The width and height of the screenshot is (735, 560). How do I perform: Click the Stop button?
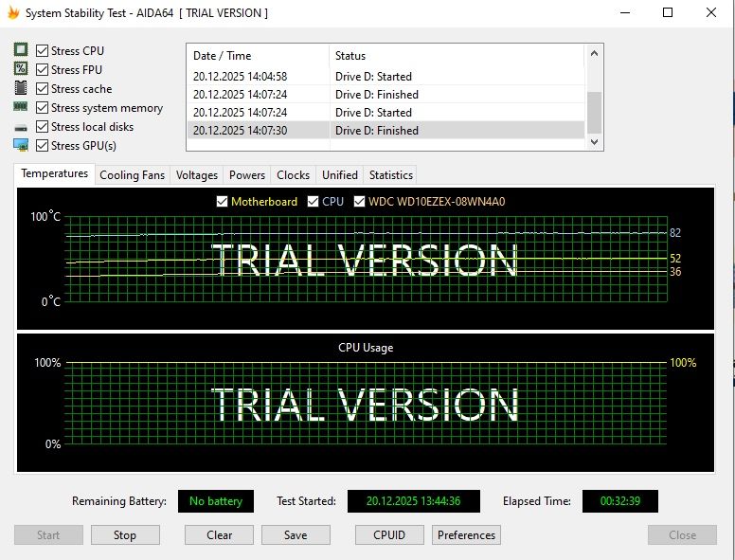(x=125, y=535)
